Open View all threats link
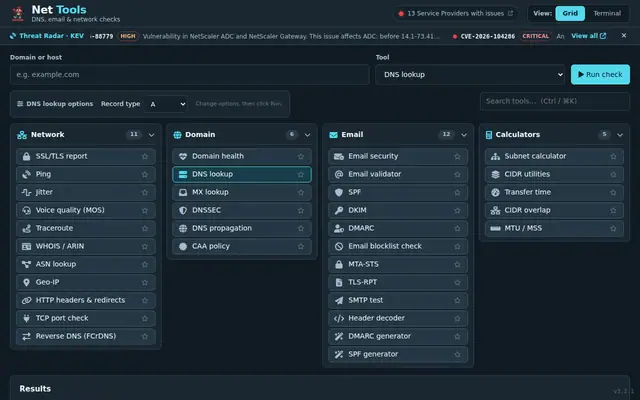 [x=588, y=36]
